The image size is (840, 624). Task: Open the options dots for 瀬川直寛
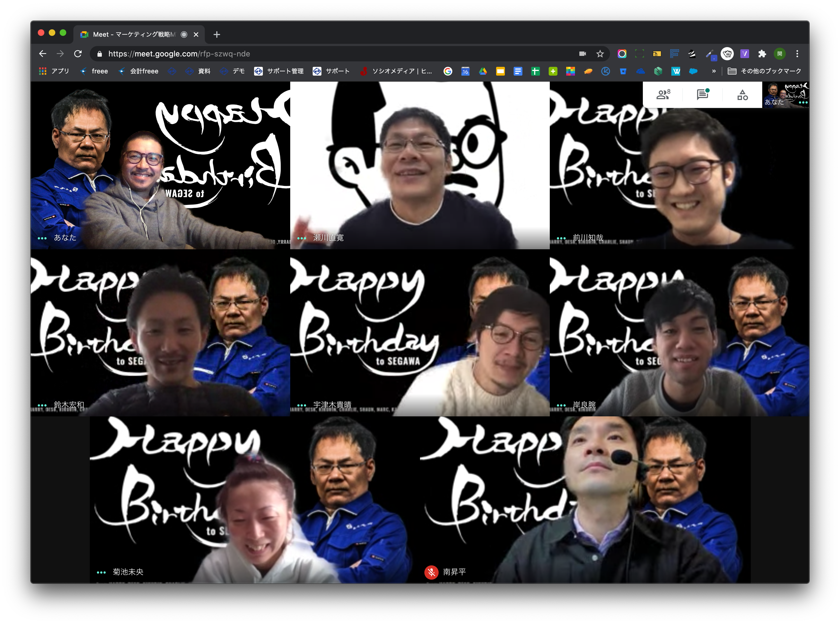302,238
